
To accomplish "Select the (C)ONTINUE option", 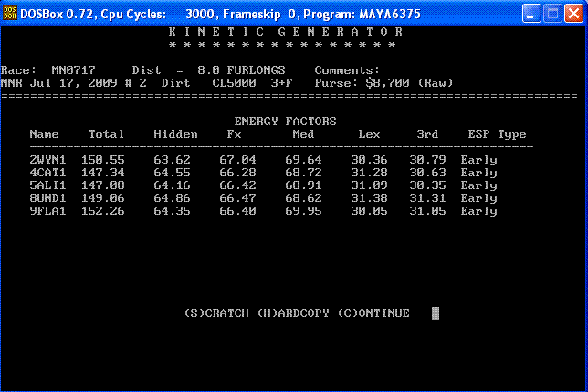I will tap(373, 313).
